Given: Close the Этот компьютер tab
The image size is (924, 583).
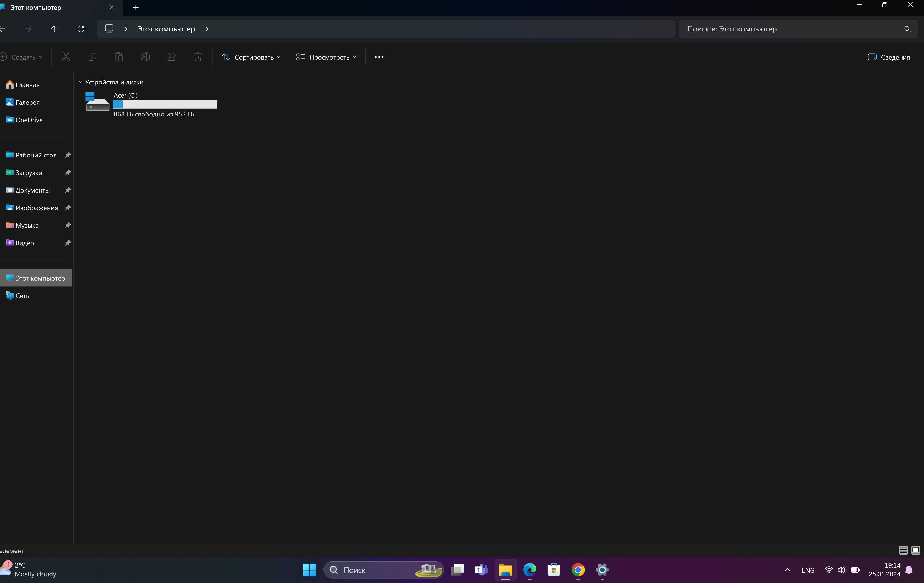Looking at the screenshot, I should (111, 7).
